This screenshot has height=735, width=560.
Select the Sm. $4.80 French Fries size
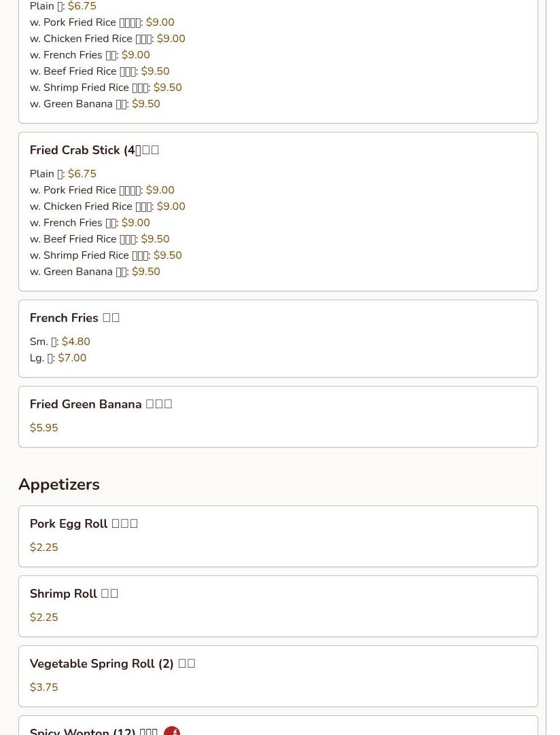(x=60, y=342)
